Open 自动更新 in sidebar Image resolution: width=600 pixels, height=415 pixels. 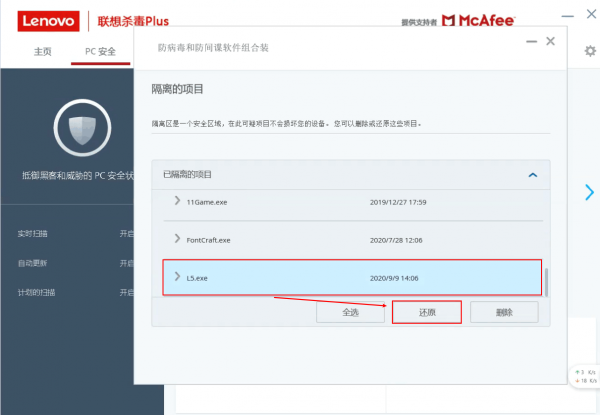[x=33, y=263]
